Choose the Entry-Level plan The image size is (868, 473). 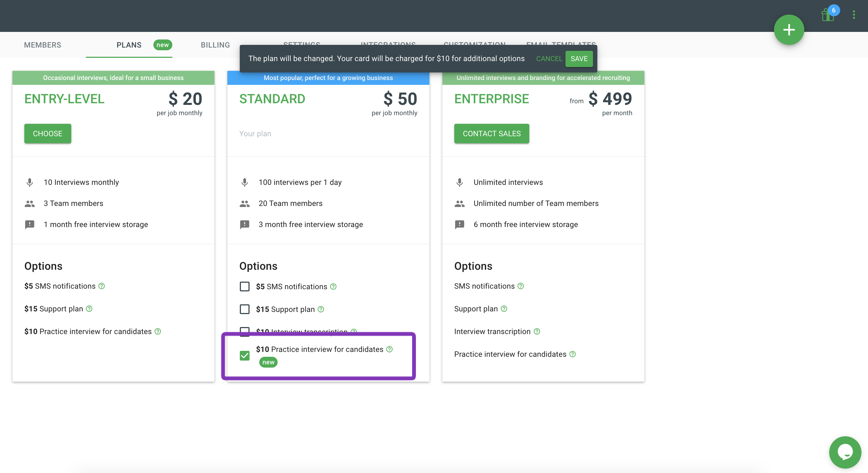48,134
